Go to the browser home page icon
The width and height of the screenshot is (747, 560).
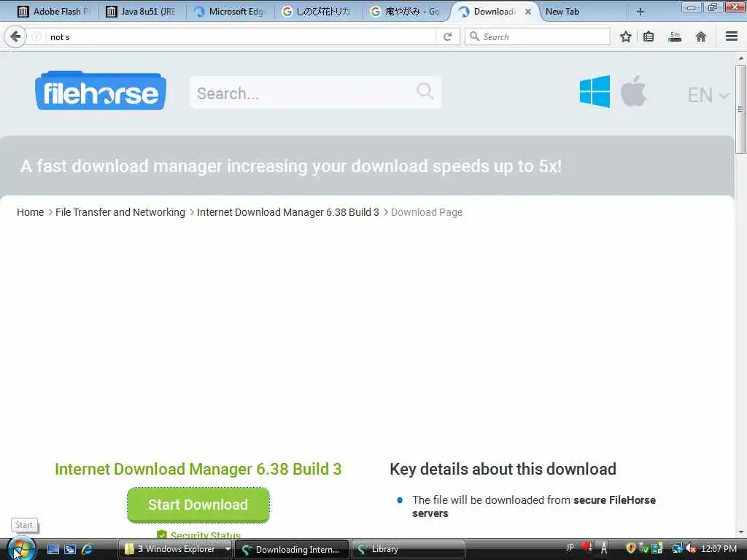(x=701, y=36)
